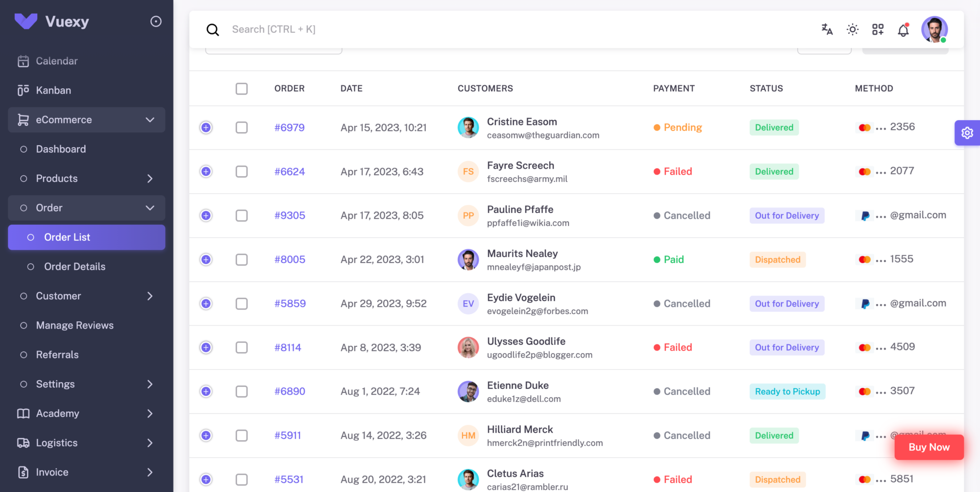Open Order Details menu item

[87, 267]
